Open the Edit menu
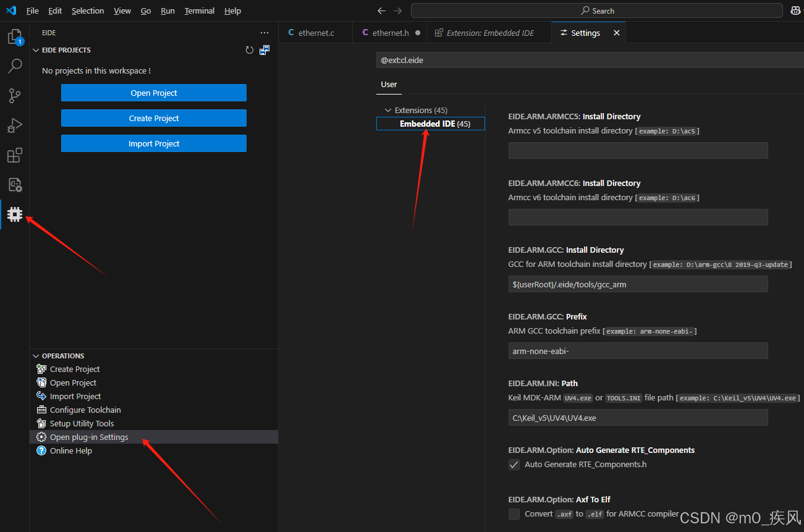 [x=55, y=11]
